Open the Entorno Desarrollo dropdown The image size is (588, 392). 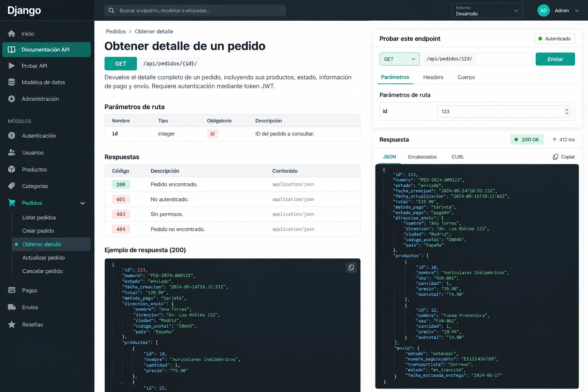coord(487,11)
